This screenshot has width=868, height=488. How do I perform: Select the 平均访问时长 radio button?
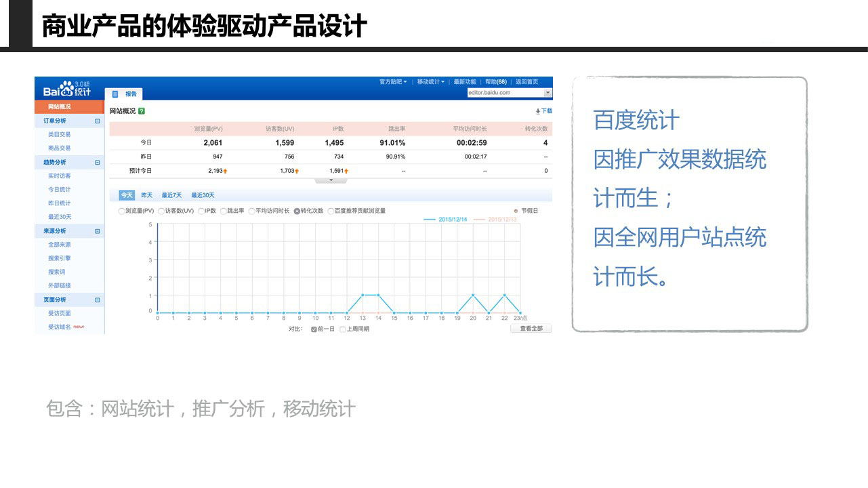tap(252, 211)
